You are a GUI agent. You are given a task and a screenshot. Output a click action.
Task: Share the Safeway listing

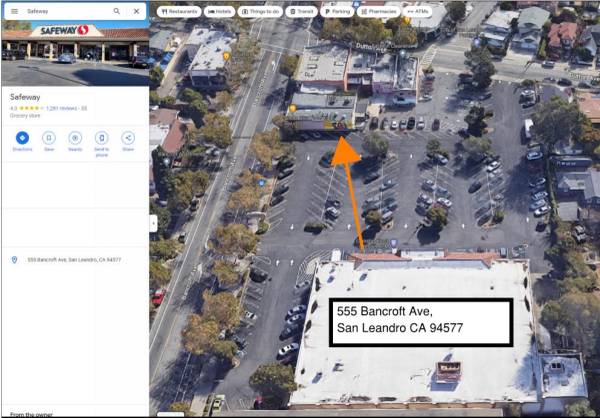click(128, 141)
